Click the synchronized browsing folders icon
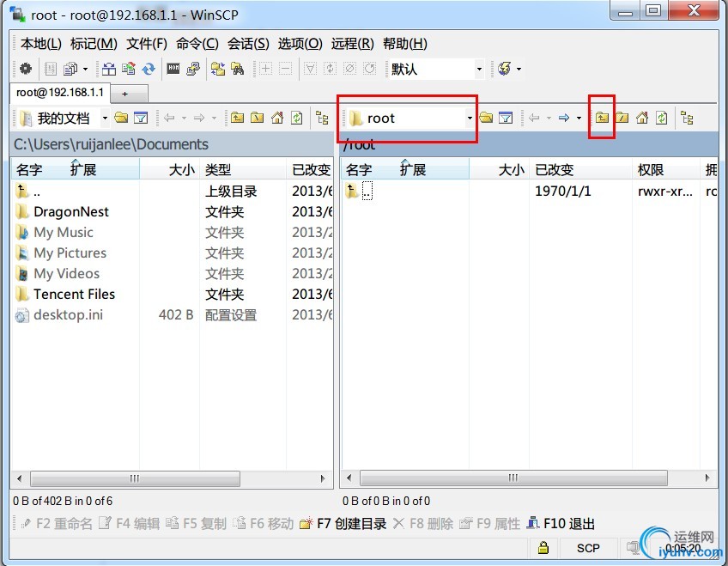Image resolution: width=728 pixels, height=566 pixels. click(x=218, y=69)
